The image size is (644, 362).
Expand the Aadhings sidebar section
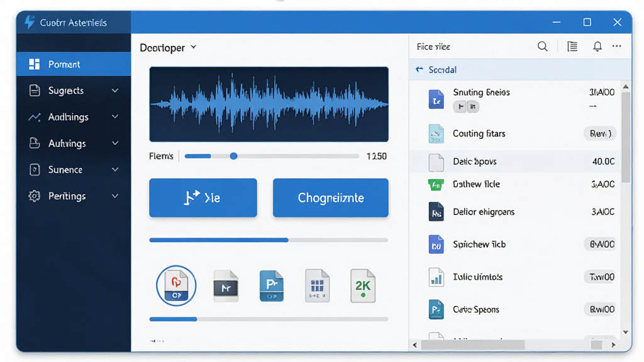pos(115,116)
